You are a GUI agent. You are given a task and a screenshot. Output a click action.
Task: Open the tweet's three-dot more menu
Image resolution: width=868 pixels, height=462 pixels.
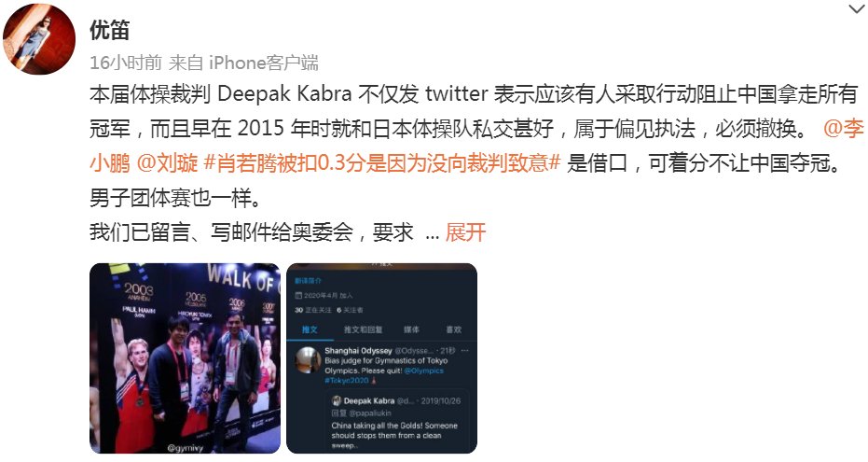click(x=464, y=351)
